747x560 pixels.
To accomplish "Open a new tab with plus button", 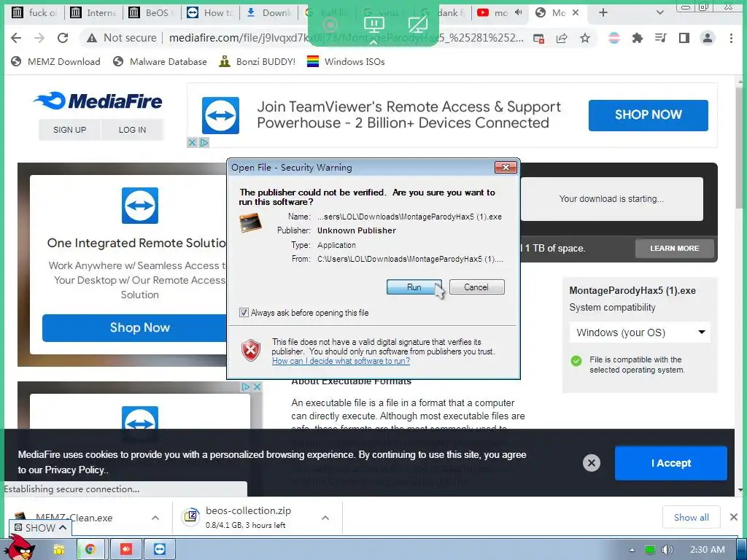I will tap(603, 13).
